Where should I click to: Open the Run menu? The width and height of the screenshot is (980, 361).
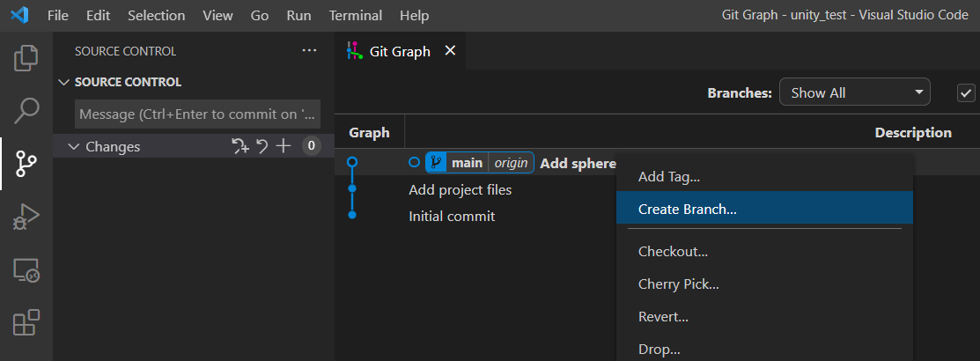click(298, 16)
